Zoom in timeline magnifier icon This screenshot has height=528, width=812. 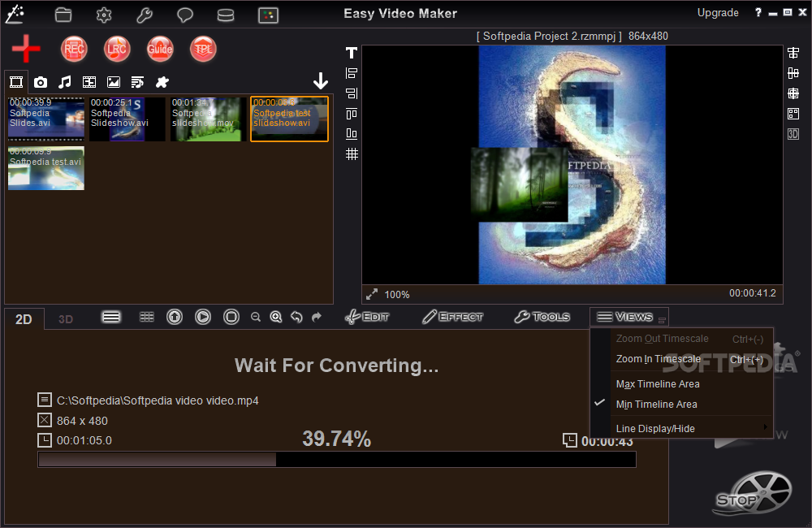point(276,317)
